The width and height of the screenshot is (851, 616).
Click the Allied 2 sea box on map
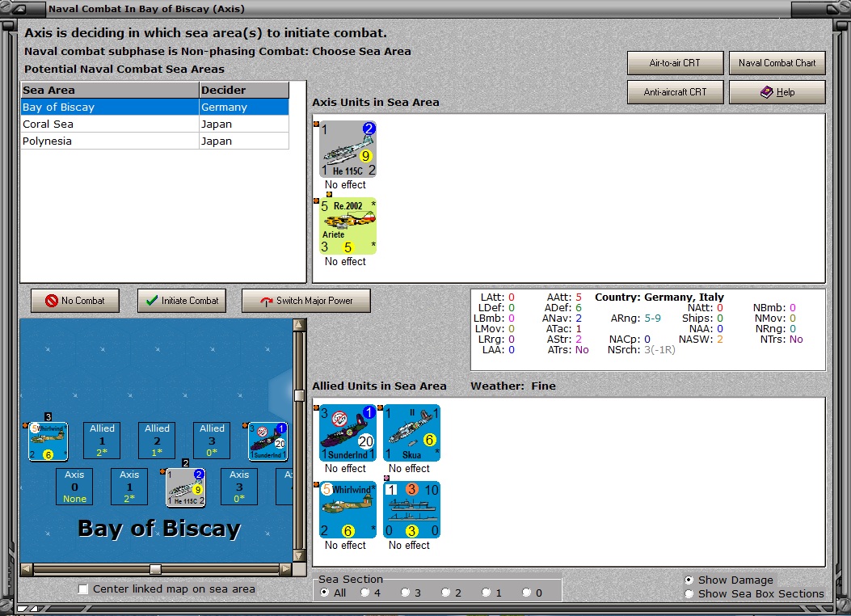coord(157,441)
